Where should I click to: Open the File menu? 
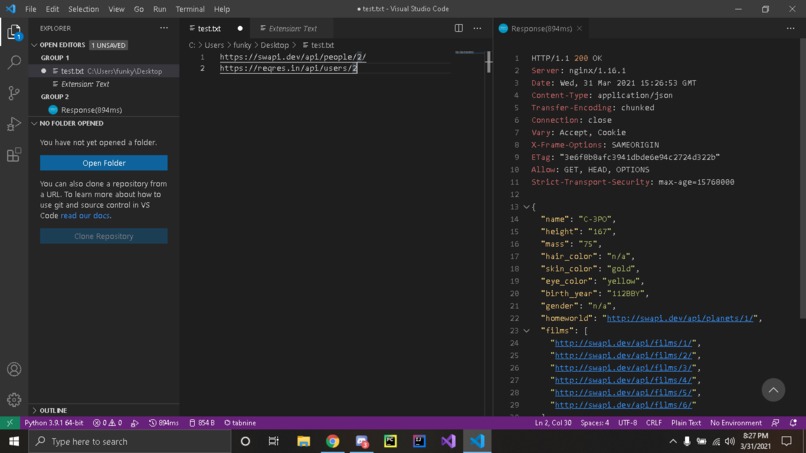tap(31, 9)
